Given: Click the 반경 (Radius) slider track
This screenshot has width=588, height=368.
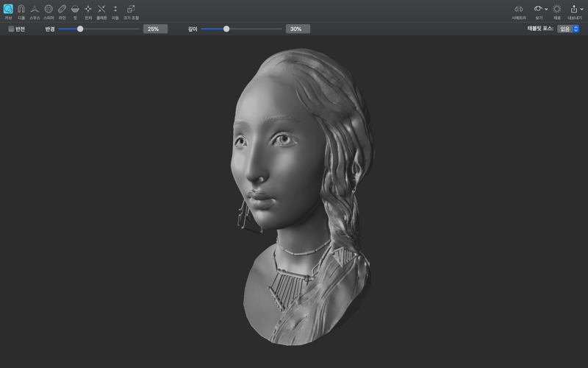Looking at the screenshot, I should click(110, 29).
